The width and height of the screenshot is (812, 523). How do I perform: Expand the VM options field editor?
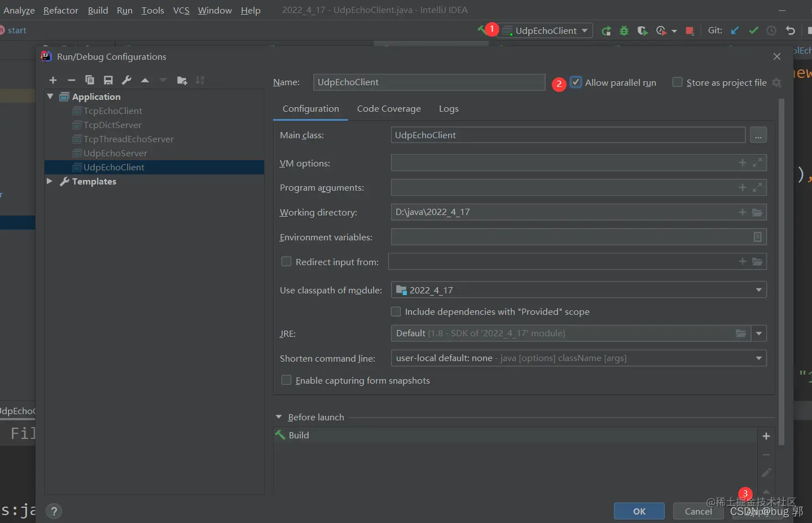click(757, 162)
